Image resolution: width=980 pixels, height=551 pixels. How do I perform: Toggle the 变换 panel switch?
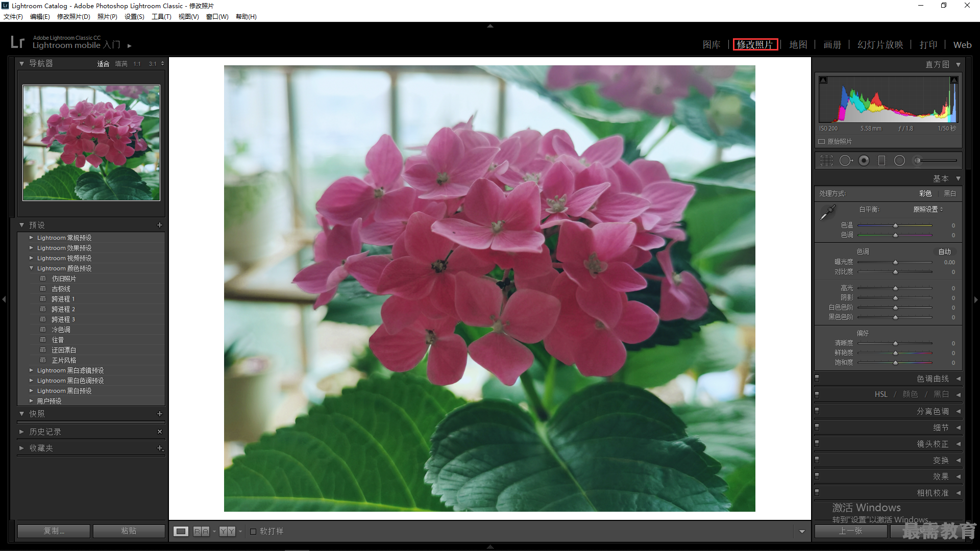[817, 460]
